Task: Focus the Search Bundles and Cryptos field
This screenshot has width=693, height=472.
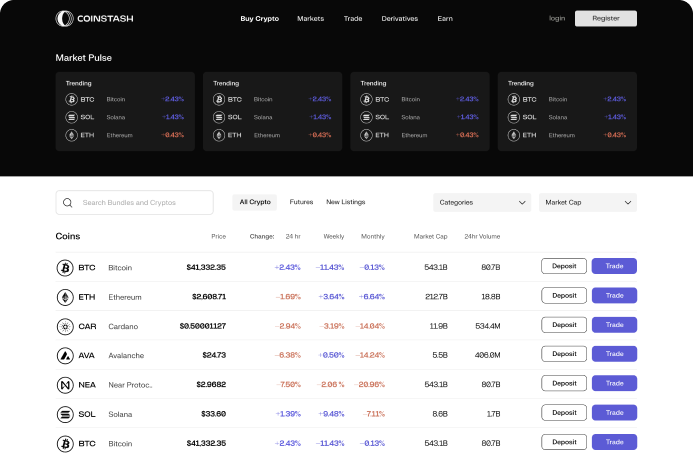Action: click(x=134, y=202)
